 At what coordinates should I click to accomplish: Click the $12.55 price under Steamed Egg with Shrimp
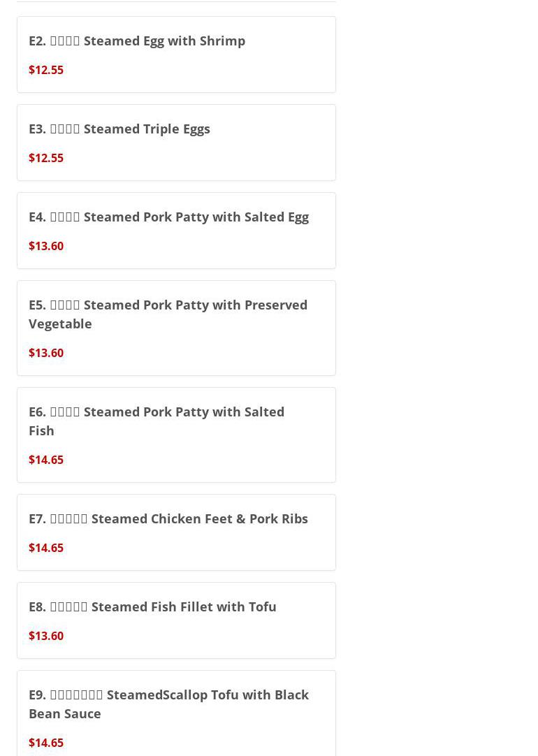click(x=46, y=70)
